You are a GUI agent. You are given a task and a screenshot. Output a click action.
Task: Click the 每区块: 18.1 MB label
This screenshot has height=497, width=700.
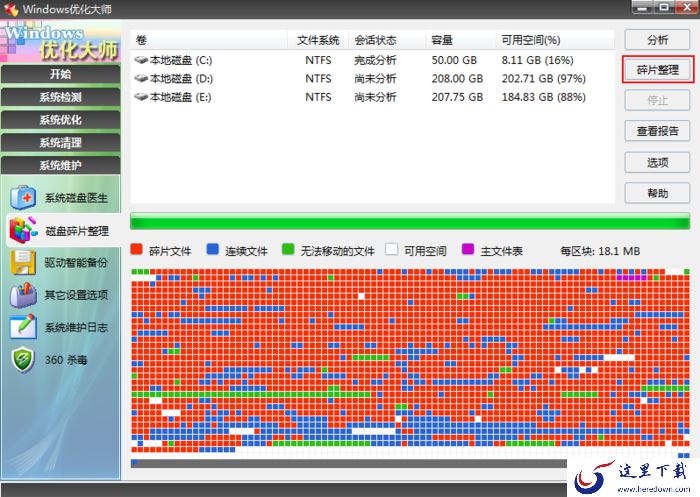coord(600,251)
